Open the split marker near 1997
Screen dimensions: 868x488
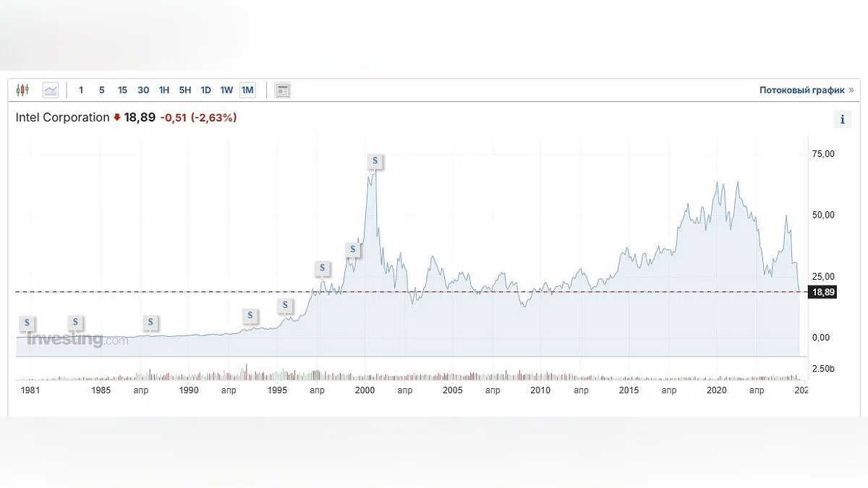(x=322, y=268)
